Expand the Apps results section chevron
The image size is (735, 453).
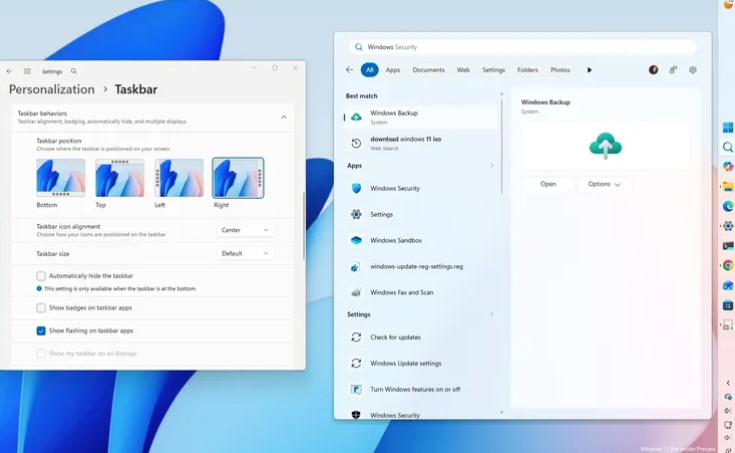click(492, 166)
